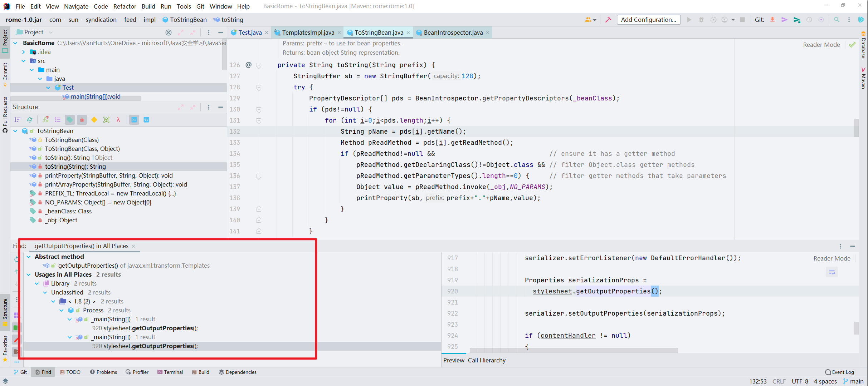The height and width of the screenshot is (386, 868).
Task: Toggle Autoscroll to Source in Structure
Action: click(x=134, y=120)
